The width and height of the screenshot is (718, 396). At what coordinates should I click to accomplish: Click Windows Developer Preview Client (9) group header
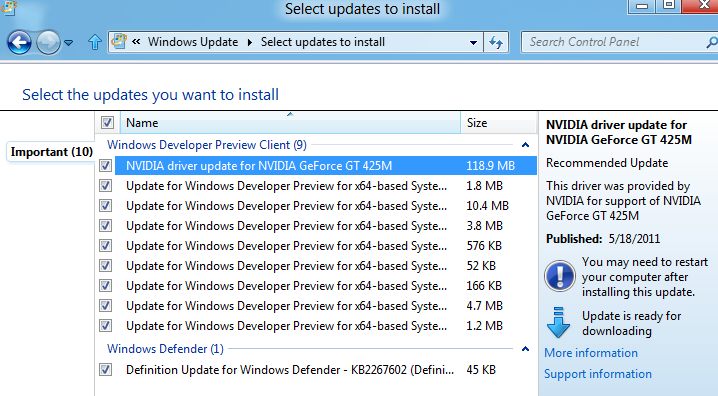click(207, 145)
